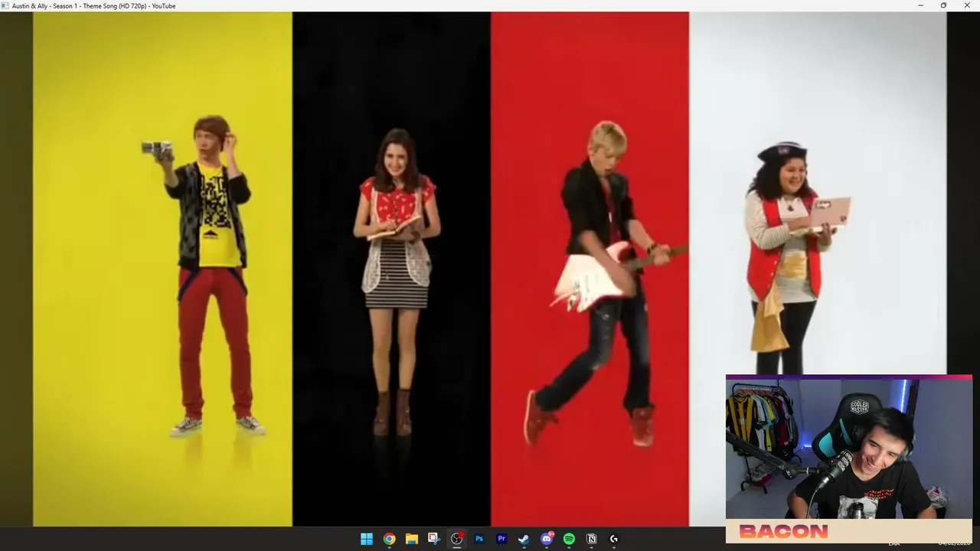
Task: Open Notion from the taskbar
Action: point(591,539)
